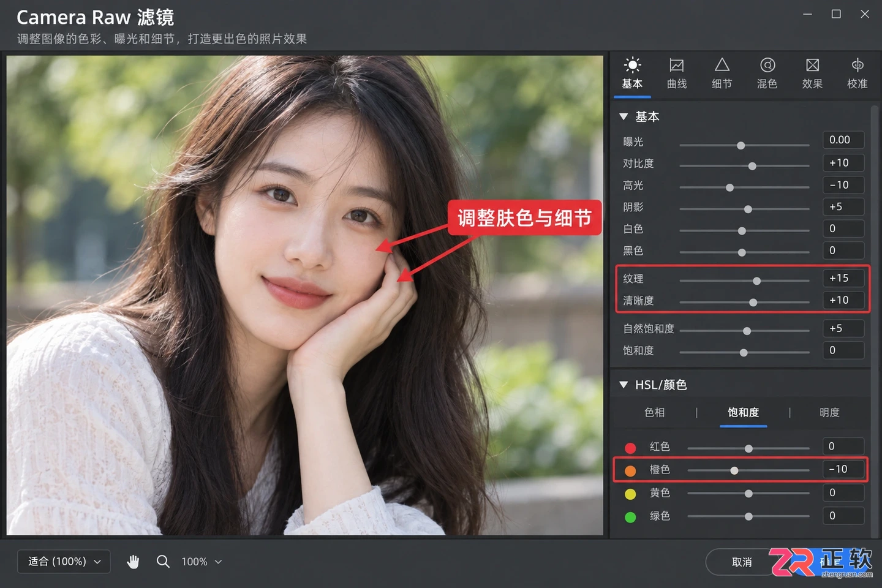Collapse the HSL/颜色 section triangle
Image resolution: width=882 pixels, height=588 pixels.
[624, 385]
